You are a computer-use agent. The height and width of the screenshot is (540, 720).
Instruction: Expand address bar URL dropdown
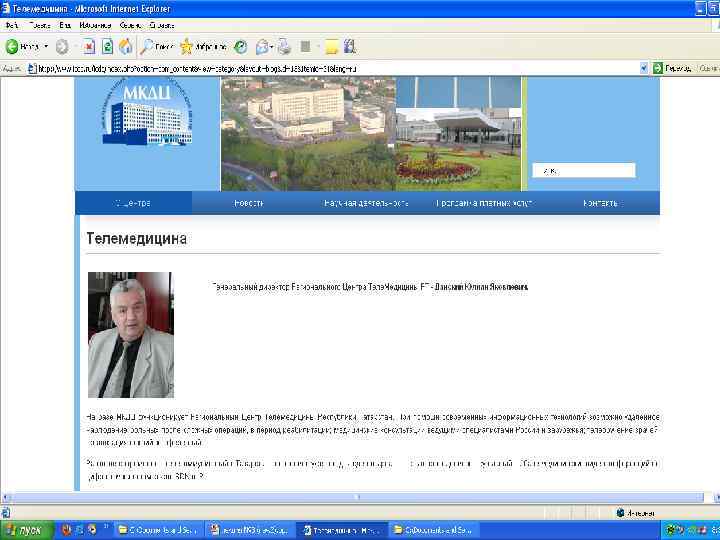pyautogui.click(x=644, y=68)
